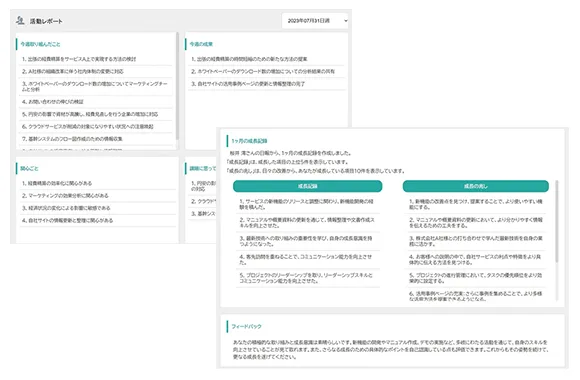This screenshot has height=380, width=580.
Task: Click the scrollbar of the 今週取り組んだこと panel
Action: click(x=177, y=86)
